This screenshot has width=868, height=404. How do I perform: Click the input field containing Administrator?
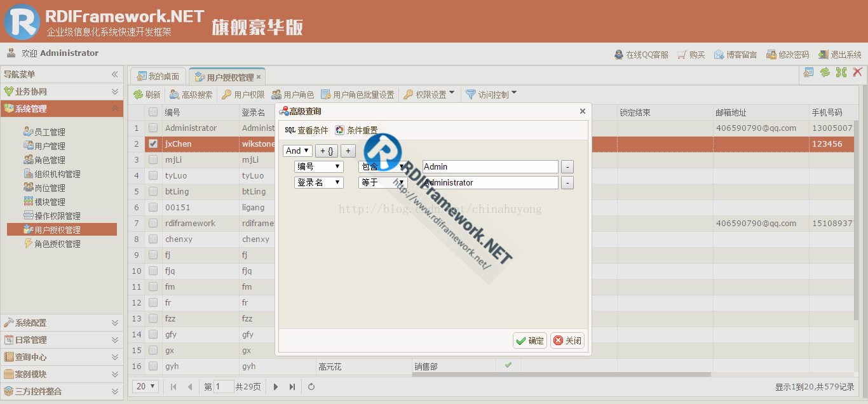click(x=490, y=182)
